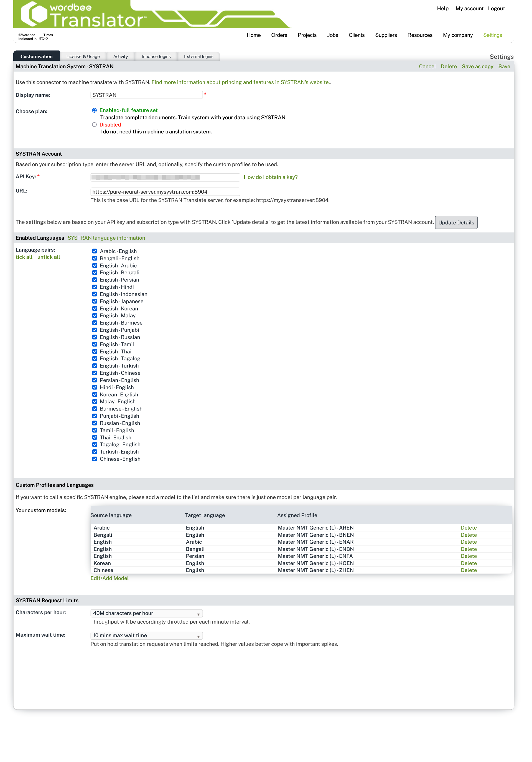Image resolution: width=532 pixels, height=762 pixels.
Task: Switch to the License & Usage tab
Action: click(x=83, y=56)
